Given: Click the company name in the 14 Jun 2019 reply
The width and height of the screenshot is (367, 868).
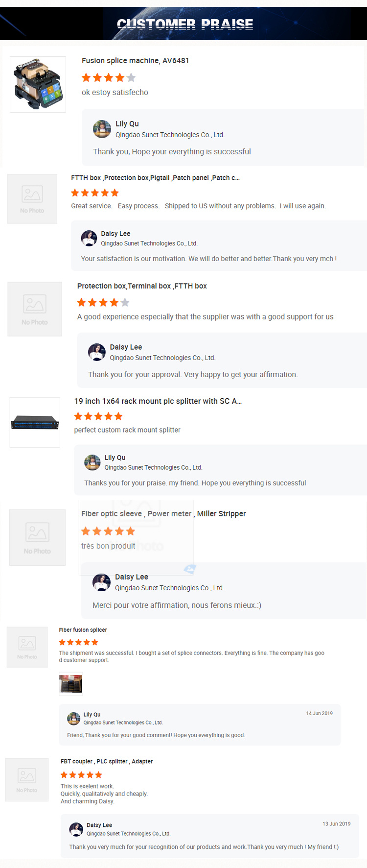Looking at the screenshot, I should [123, 723].
